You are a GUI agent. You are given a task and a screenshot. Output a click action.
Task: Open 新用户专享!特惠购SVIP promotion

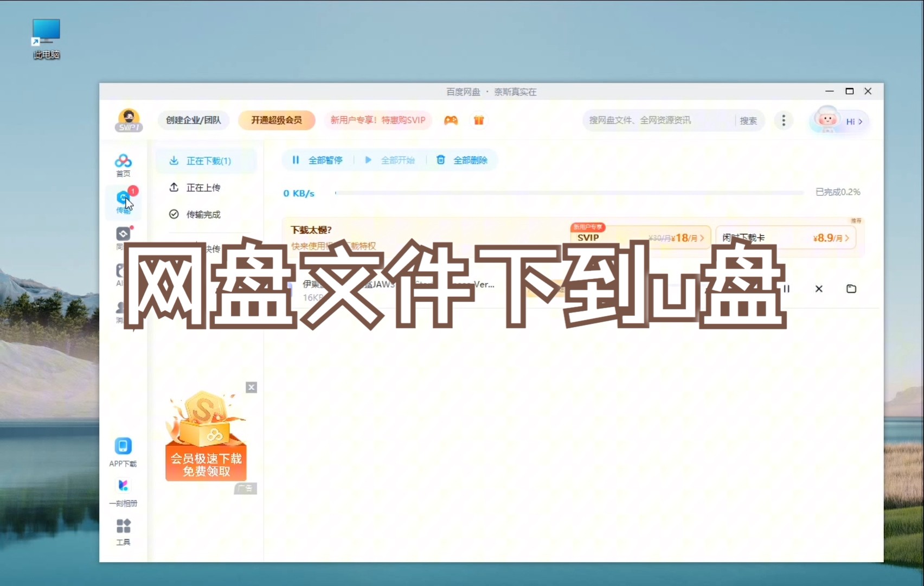click(378, 120)
